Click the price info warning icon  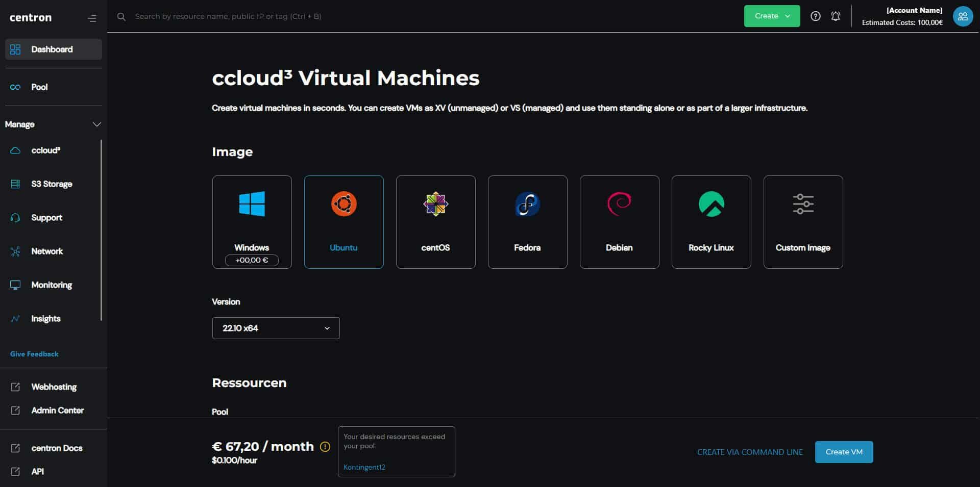click(325, 447)
